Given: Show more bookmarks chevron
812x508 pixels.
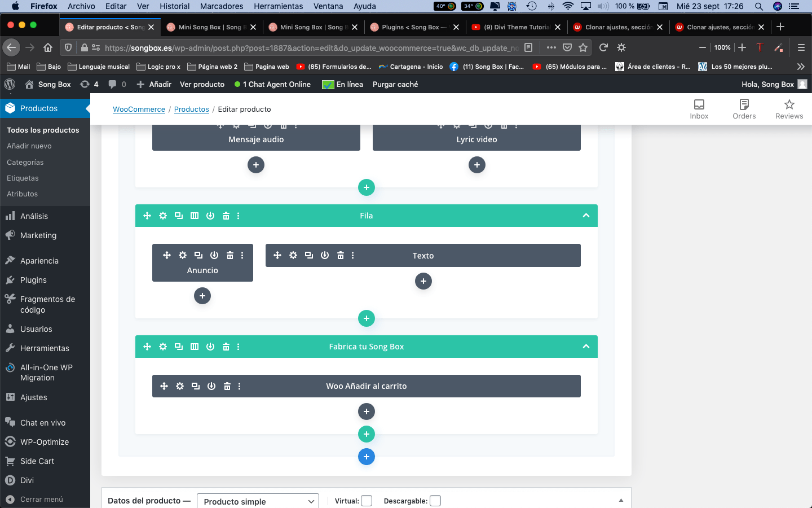Looking at the screenshot, I should [801, 67].
